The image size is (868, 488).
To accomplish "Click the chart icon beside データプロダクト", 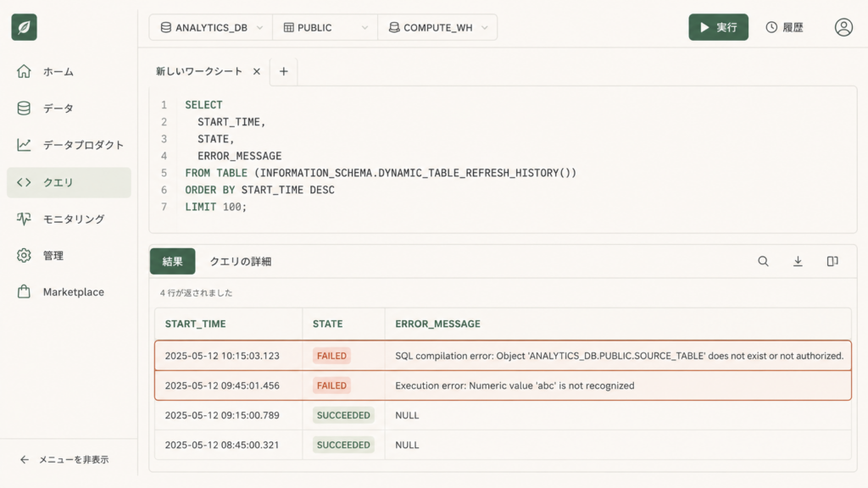I will (24, 145).
